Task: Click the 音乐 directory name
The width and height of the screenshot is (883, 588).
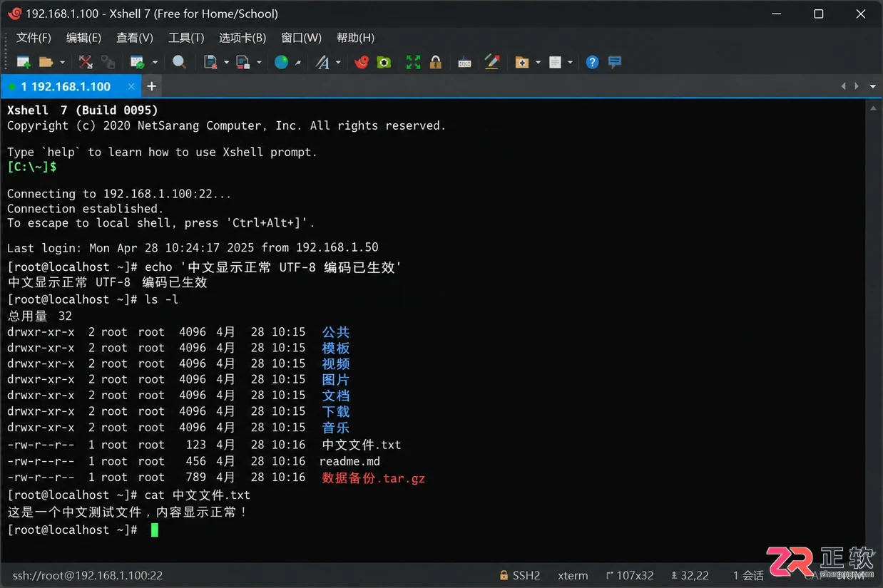Action: (x=336, y=428)
